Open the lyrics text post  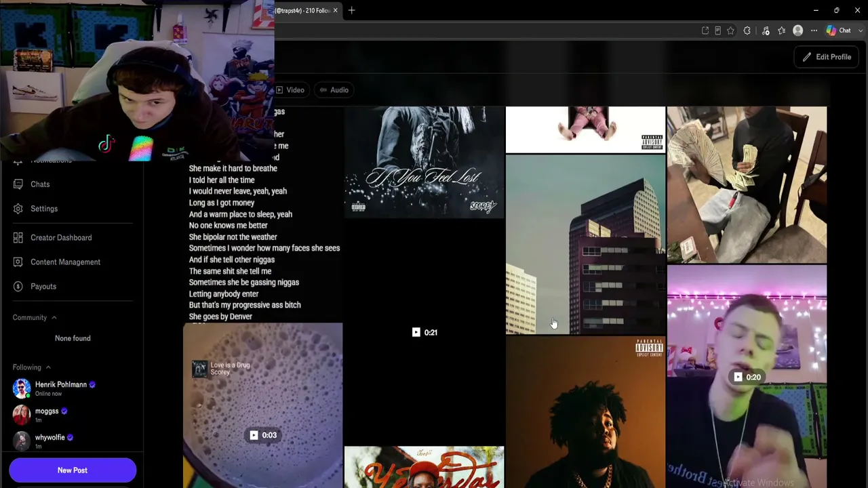tap(262, 214)
